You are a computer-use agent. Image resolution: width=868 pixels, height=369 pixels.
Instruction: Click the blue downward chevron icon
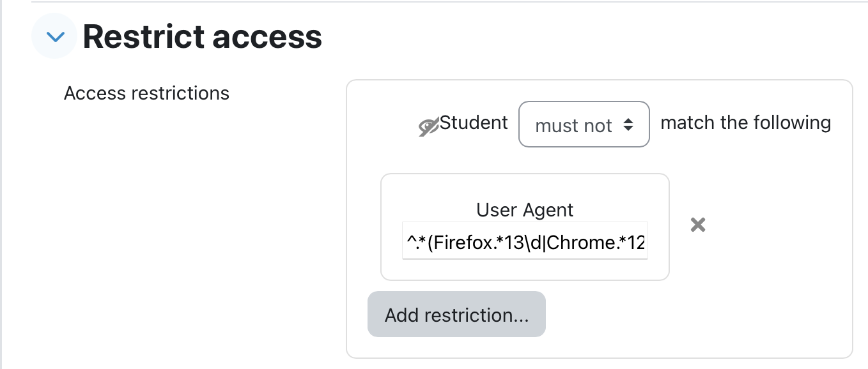click(x=55, y=37)
